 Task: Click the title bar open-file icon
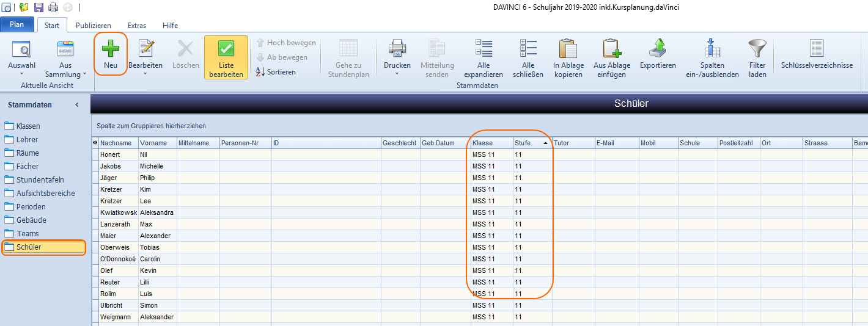click(24, 7)
